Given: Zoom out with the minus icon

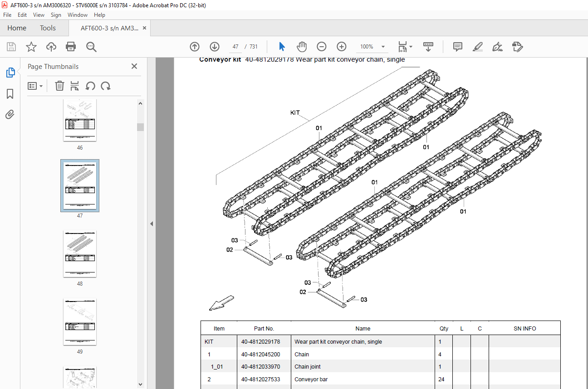Looking at the screenshot, I should pos(322,47).
